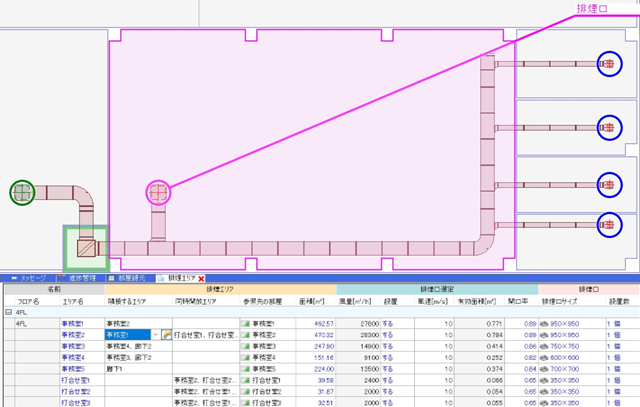The image size is (640, 407).
Task: Click the 面積[m²] column header
Action: click(308, 299)
